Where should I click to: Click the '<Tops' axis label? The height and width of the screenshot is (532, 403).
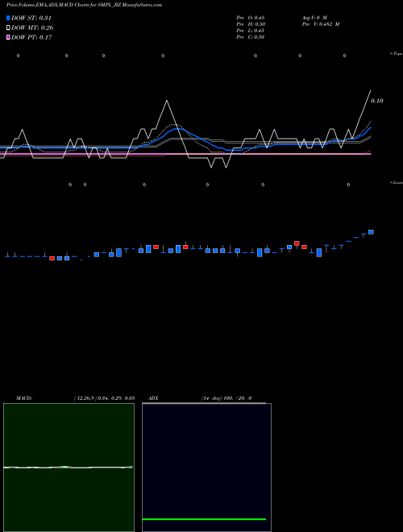(397, 54)
